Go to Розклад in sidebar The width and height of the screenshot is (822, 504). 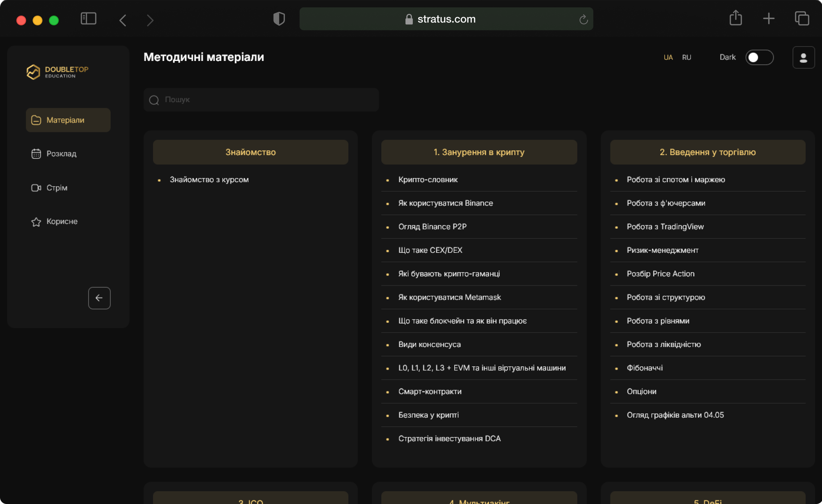61,154
